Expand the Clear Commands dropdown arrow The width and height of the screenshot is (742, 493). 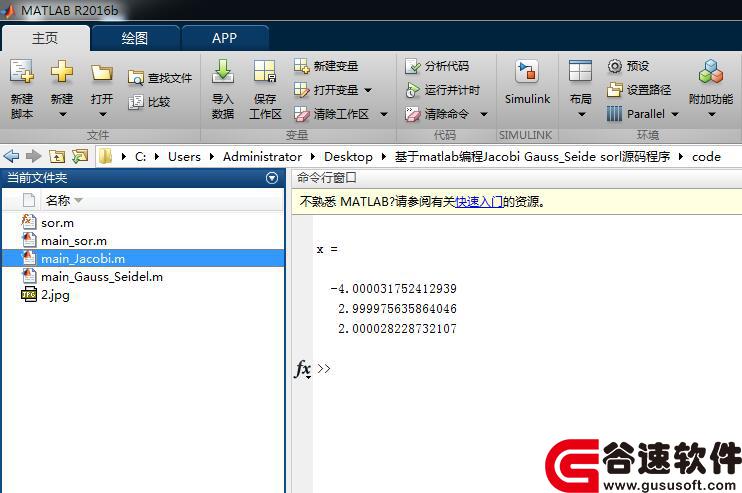tap(483, 114)
